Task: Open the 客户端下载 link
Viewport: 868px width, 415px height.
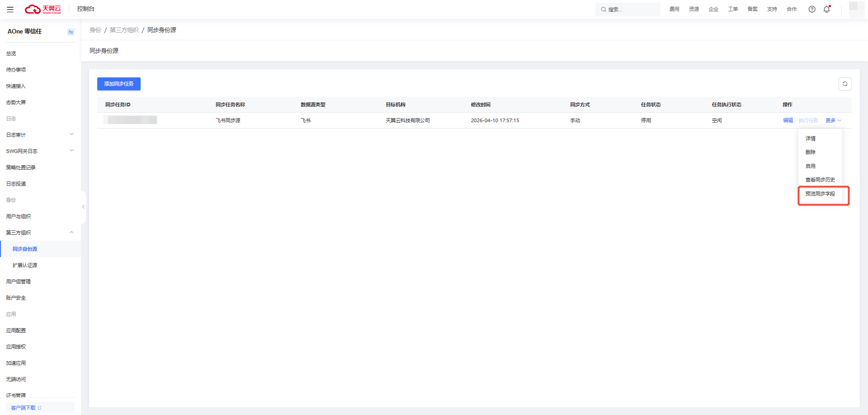Action: 26,408
